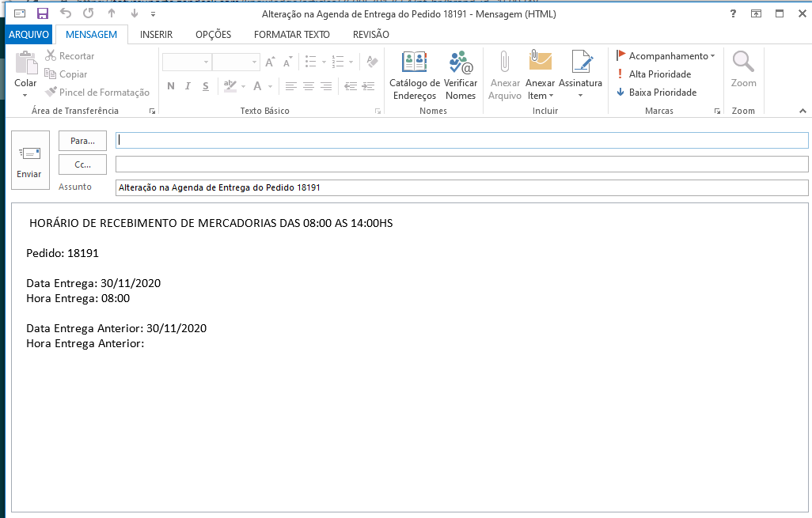
Task: Mark message as Alta Prioridade
Action: point(654,74)
